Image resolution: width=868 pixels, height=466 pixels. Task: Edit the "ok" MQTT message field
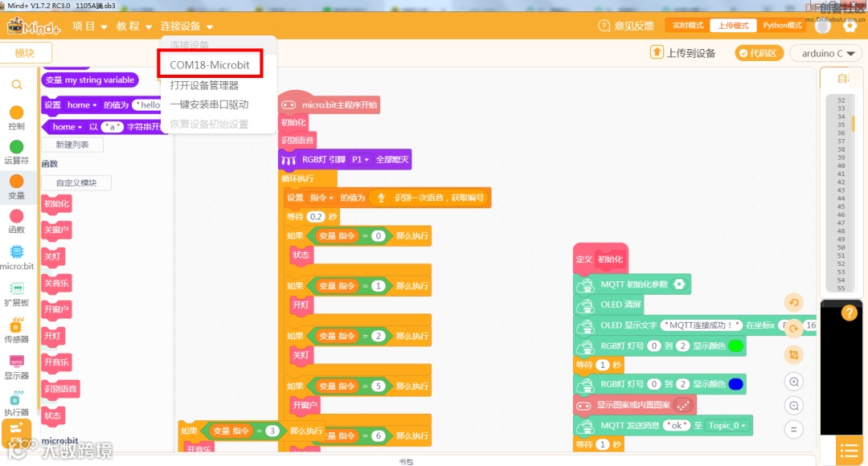coord(677,426)
